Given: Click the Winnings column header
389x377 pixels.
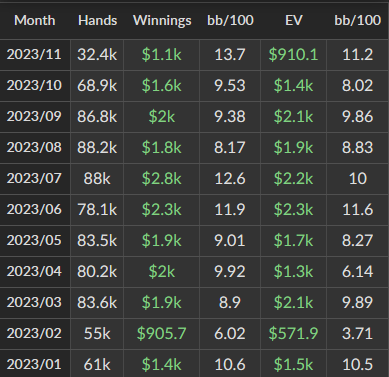Looking at the screenshot, I should pyautogui.click(x=162, y=21).
